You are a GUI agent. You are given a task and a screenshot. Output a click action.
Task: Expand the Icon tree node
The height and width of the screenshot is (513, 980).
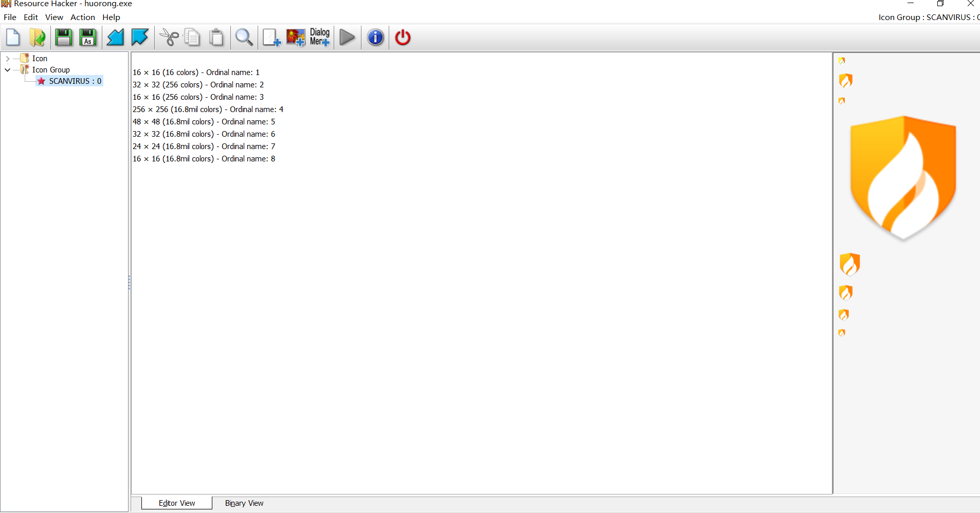(8, 59)
